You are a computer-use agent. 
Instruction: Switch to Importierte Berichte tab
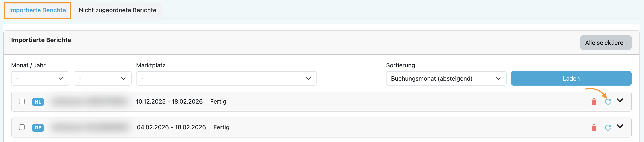[38, 10]
